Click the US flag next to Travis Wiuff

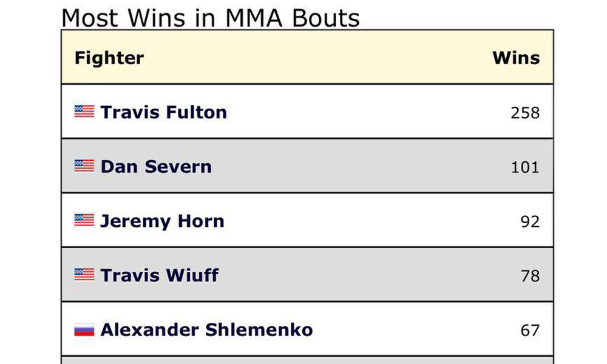click(x=84, y=275)
